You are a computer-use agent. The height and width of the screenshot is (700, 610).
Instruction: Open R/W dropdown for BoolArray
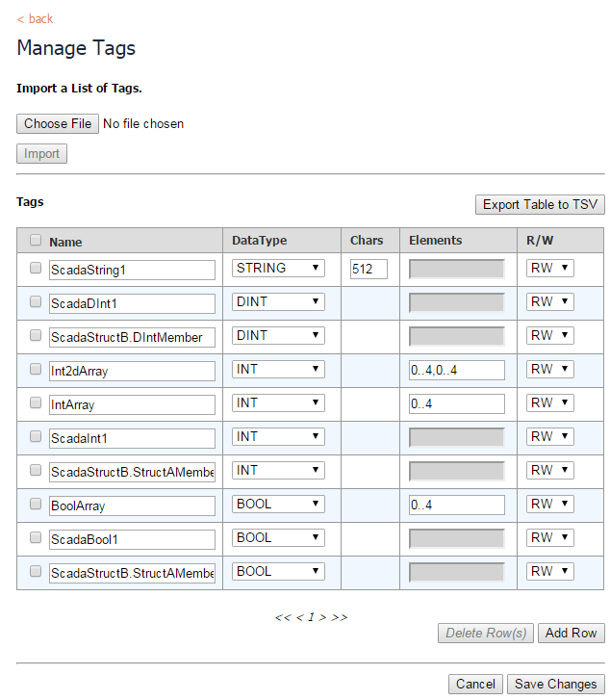tap(549, 504)
